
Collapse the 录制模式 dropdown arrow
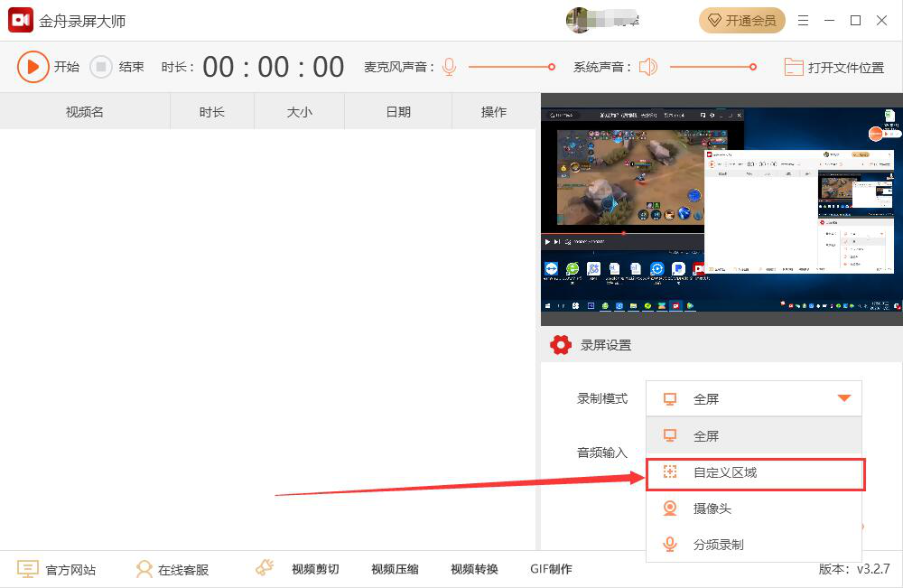844,398
